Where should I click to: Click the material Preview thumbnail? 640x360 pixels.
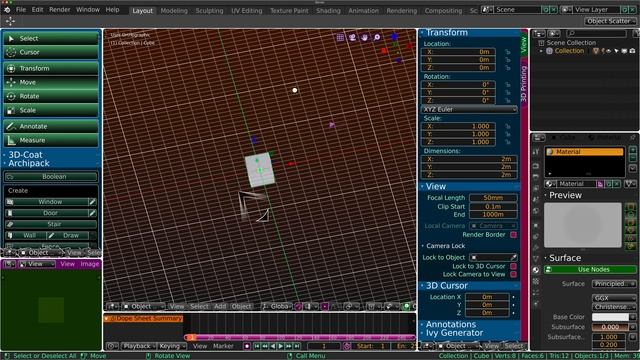[x=583, y=225]
